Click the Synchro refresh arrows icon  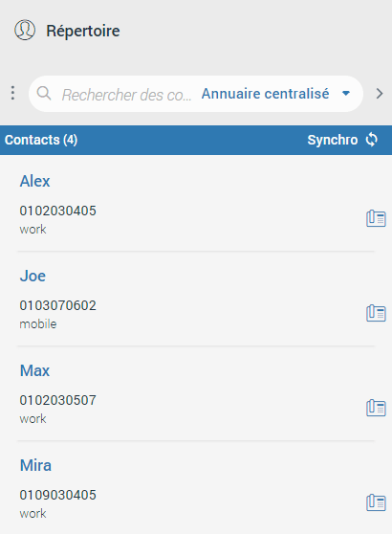coord(372,140)
